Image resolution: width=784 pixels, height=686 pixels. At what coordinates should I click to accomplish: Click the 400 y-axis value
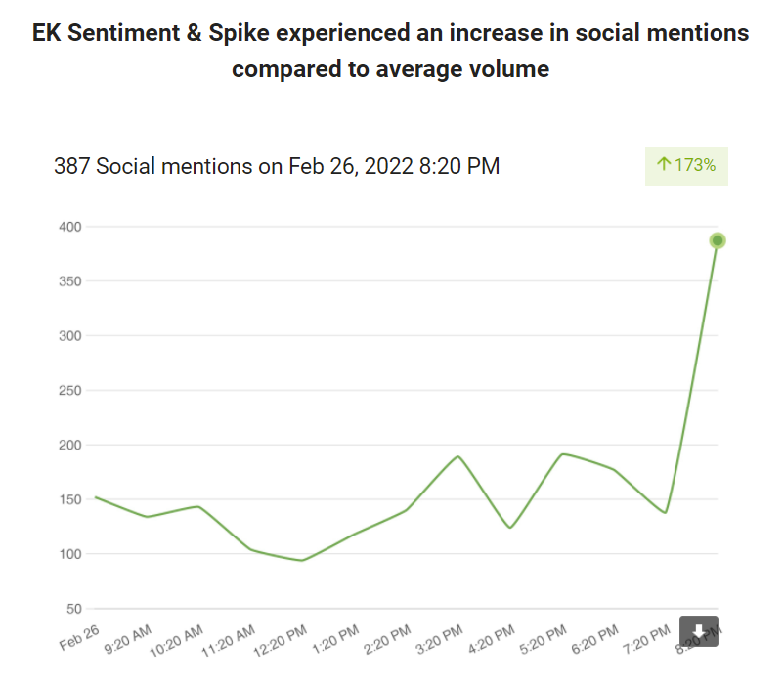[x=69, y=227]
